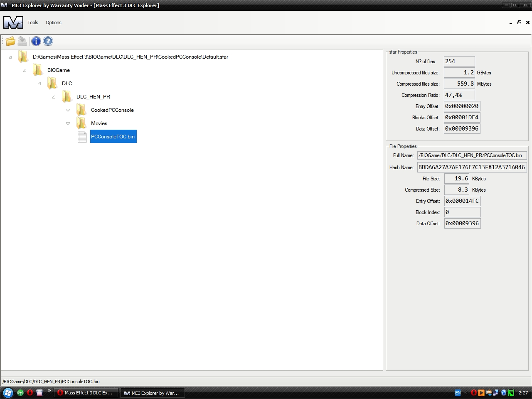Click the Blocks Offset 0x00001DE4 field
Viewport: 532px width, 399px height.
462,118
